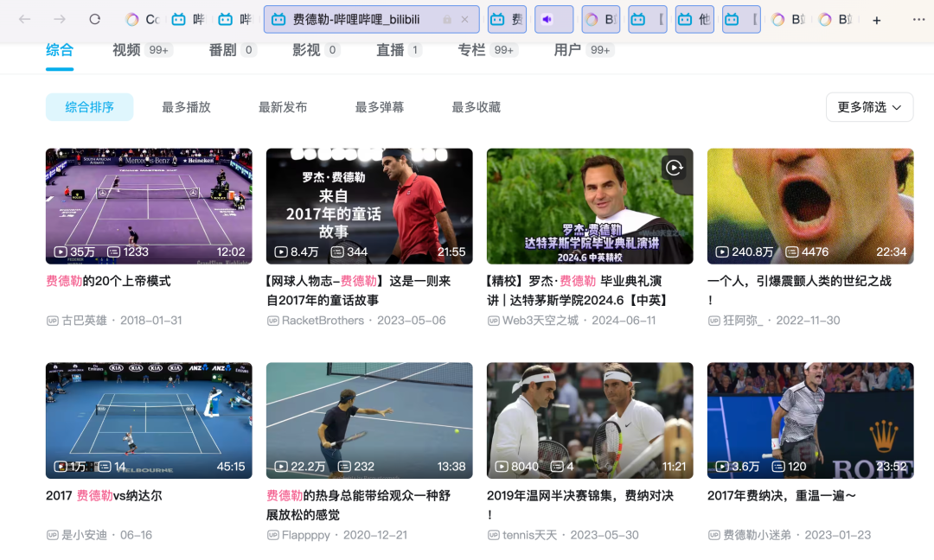Click the browser forward arrow
This screenshot has height=560, width=934.
tap(60, 19)
